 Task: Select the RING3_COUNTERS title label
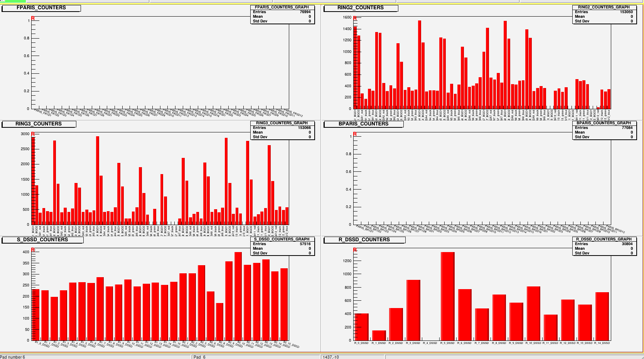[39, 124]
